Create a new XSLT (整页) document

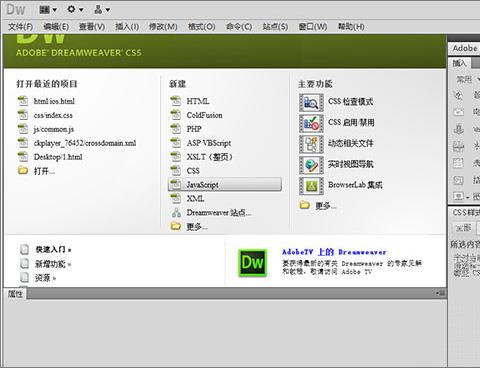click(x=209, y=157)
